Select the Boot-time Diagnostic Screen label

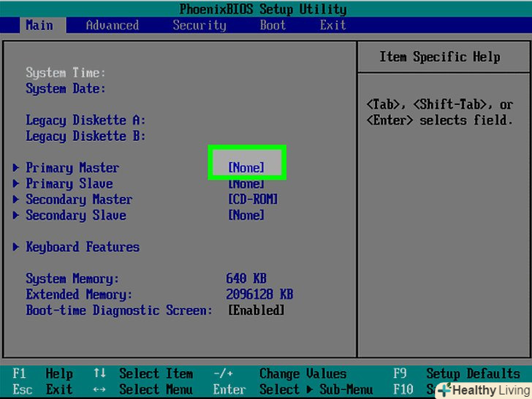point(119,311)
